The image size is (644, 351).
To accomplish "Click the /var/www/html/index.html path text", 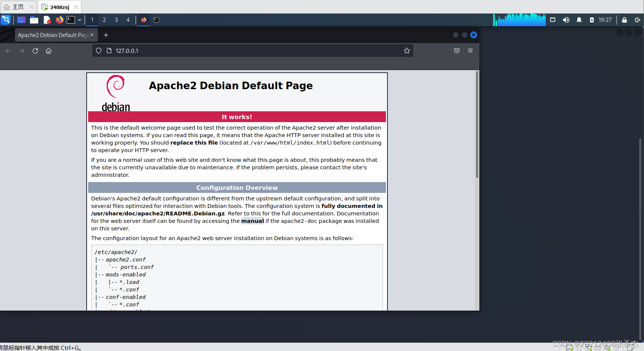I will click(290, 143).
